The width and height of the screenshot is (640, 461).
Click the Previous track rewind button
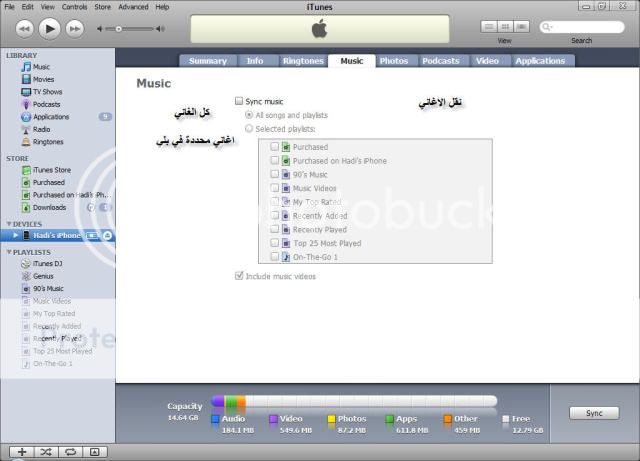point(24,29)
